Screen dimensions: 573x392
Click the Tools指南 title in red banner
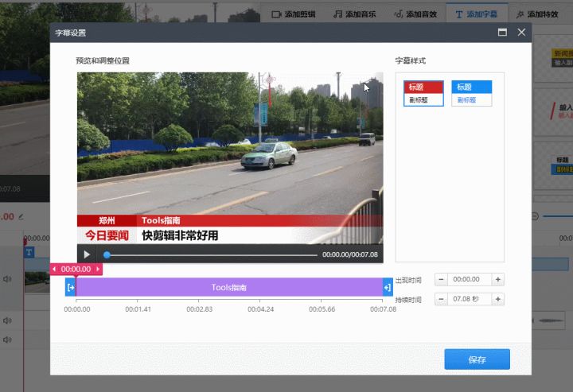pos(161,220)
